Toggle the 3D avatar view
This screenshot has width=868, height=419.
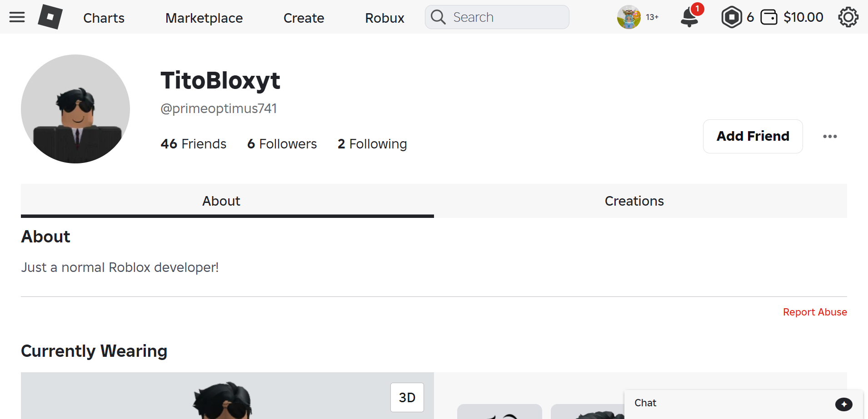pyautogui.click(x=407, y=397)
